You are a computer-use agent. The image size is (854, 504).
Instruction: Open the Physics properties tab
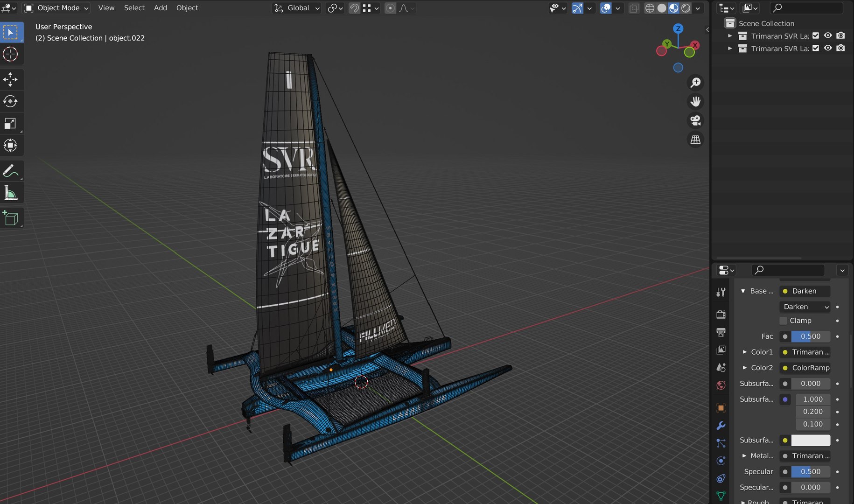(x=721, y=461)
